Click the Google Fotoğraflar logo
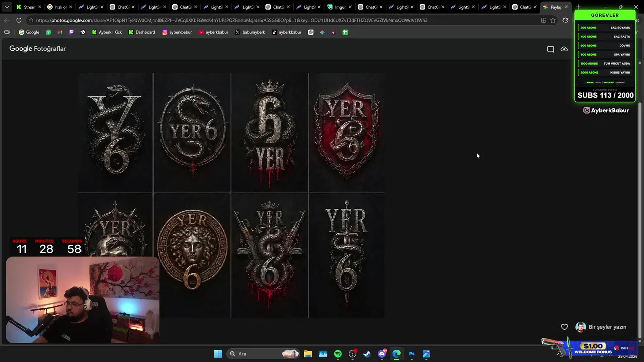This screenshot has width=644, height=362. click(x=38, y=49)
